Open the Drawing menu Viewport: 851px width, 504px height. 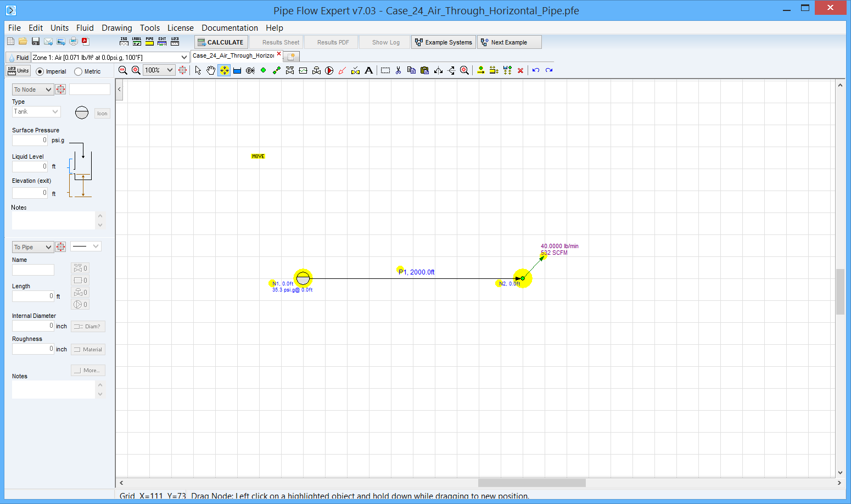point(117,28)
